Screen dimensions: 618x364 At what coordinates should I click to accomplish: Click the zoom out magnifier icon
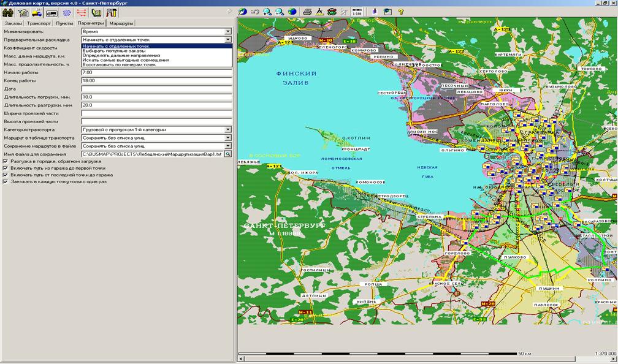(x=280, y=12)
